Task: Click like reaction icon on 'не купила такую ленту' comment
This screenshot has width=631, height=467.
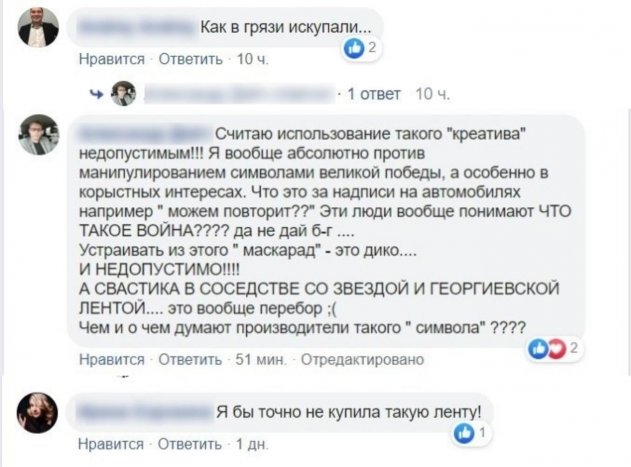Action: pyautogui.click(x=464, y=433)
